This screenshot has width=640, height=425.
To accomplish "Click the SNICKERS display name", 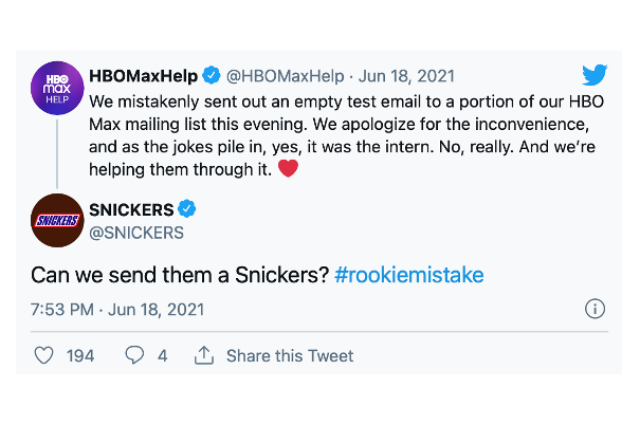I will tap(131, 210).
